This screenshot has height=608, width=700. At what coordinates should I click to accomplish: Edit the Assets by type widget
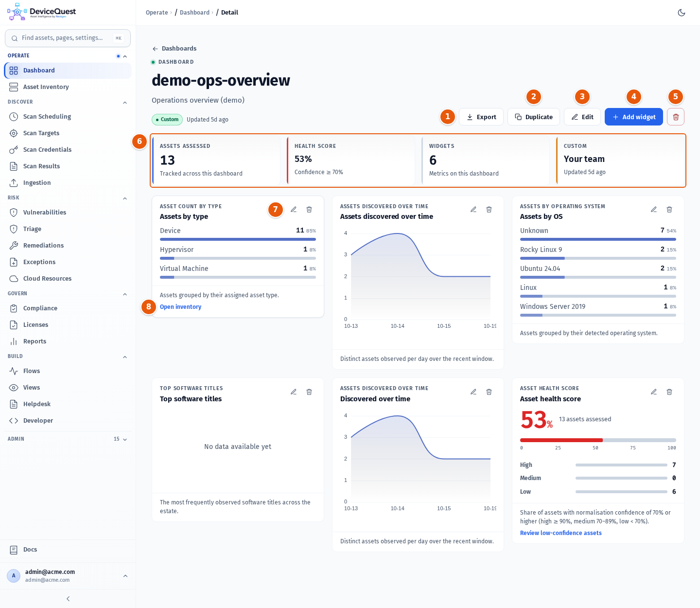(294, 210)
